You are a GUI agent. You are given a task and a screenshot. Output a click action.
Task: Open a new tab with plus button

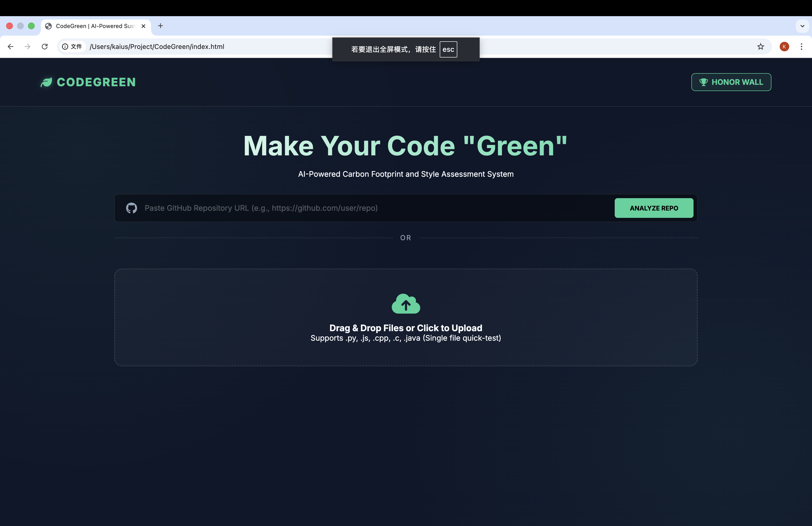tap(160, 26)
